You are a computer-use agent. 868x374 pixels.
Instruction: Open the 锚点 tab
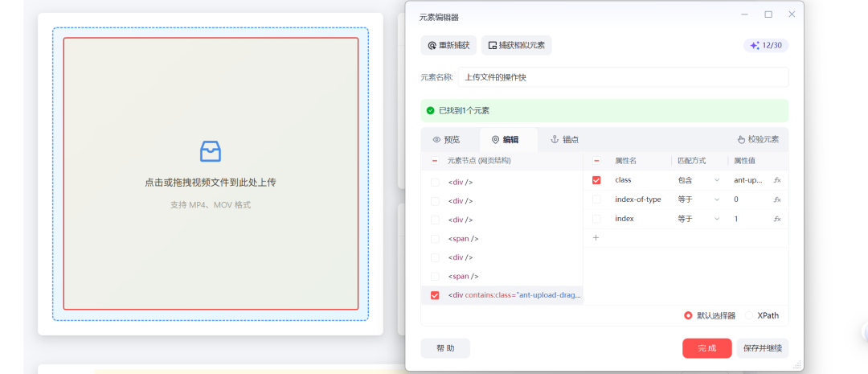pos(564,140)
